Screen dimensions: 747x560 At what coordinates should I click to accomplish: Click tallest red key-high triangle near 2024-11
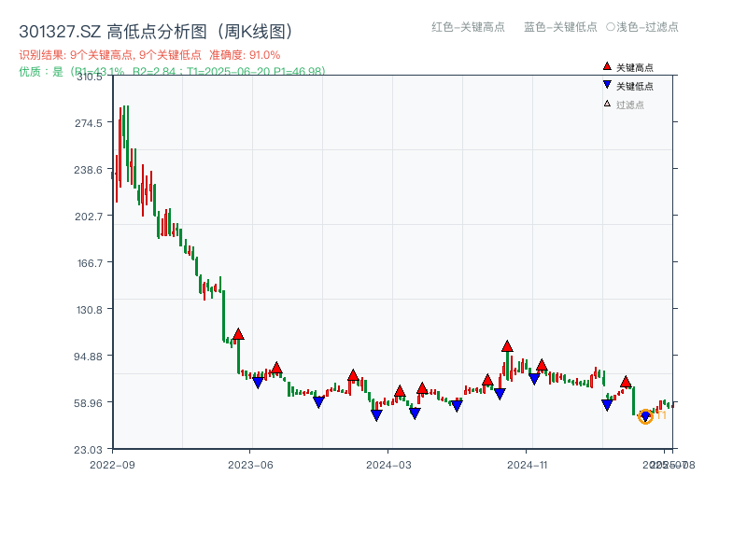(x=507, y=346)
